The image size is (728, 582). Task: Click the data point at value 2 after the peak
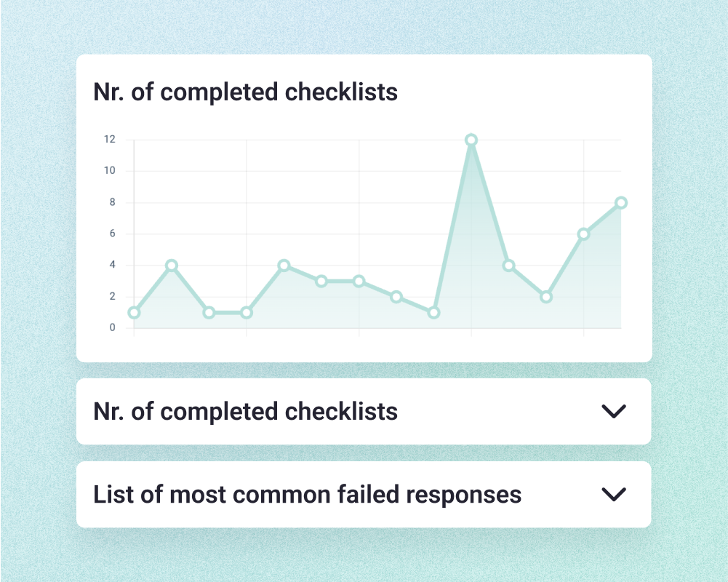[546, 297]
